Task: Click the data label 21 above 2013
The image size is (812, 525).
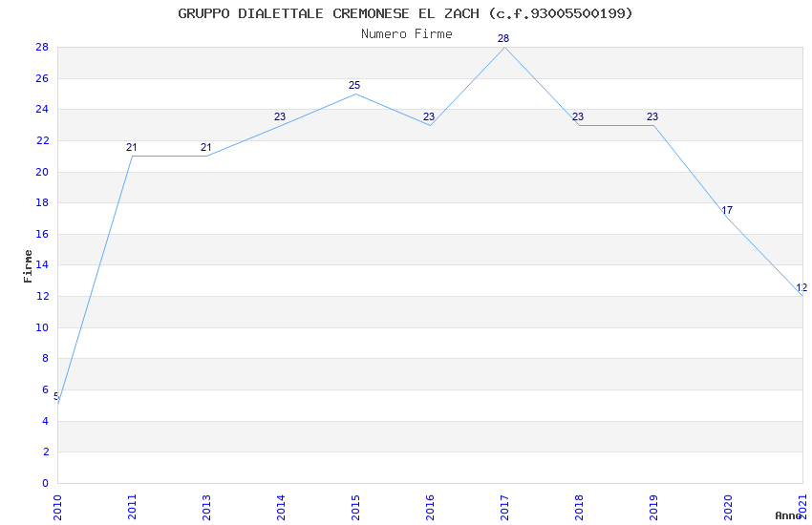Action: click(x=206, y=147)
